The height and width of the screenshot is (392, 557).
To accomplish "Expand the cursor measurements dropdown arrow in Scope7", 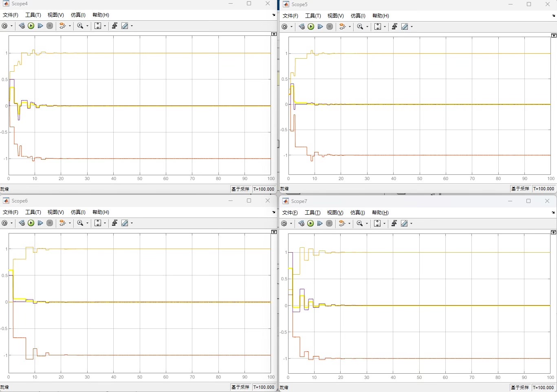I will click(x=411, y=223).
